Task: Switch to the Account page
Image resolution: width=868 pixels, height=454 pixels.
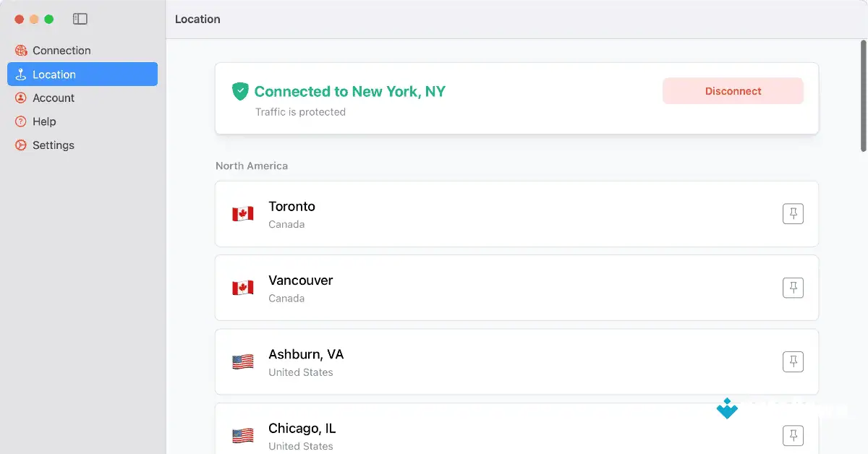Action: (x=54, y=98)
